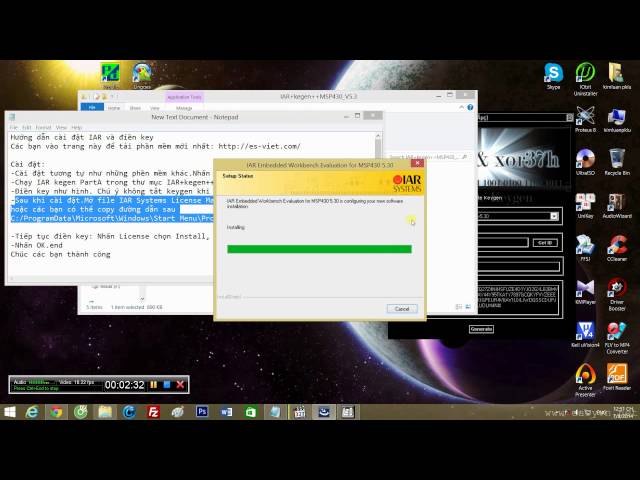
Task: Open the AudioWizard desktop shortcut
Action: pos(617,205)
